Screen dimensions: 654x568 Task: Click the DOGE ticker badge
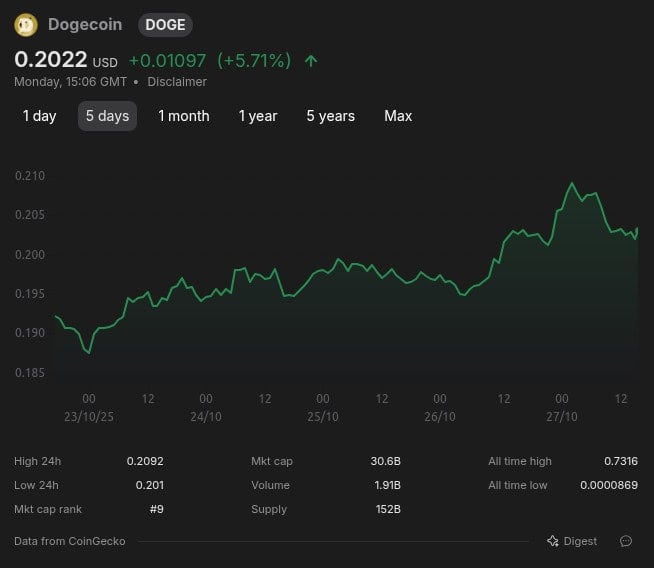pyautogui.click(x=165, y=25)
